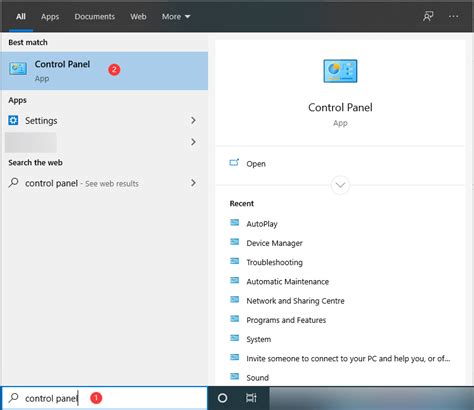The width and height of the screenshot is (474, 410).
Task: Open Task View on the taskbar
Action: click(x=251, y=398)
